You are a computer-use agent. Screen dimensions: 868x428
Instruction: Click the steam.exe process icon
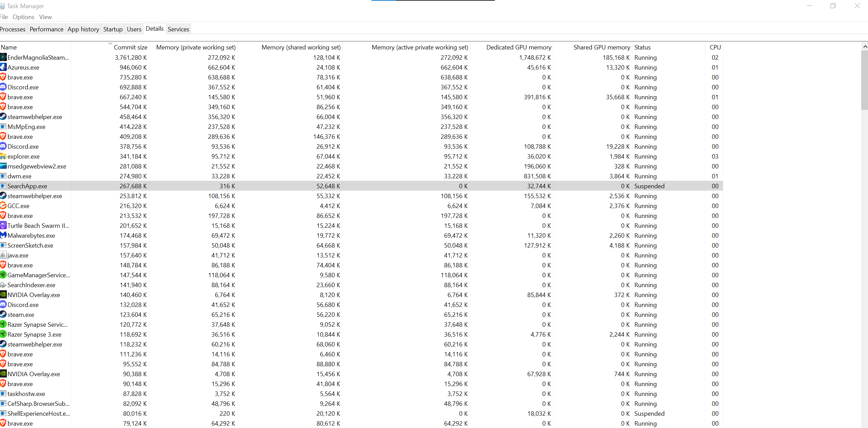pos(3,314)
